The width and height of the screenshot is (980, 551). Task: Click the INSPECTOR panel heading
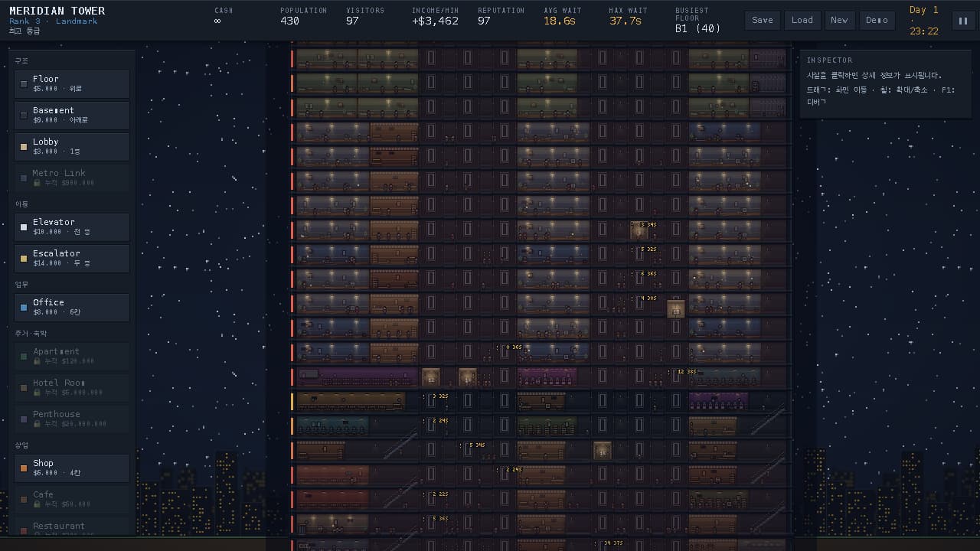click(x=829, y=60)
